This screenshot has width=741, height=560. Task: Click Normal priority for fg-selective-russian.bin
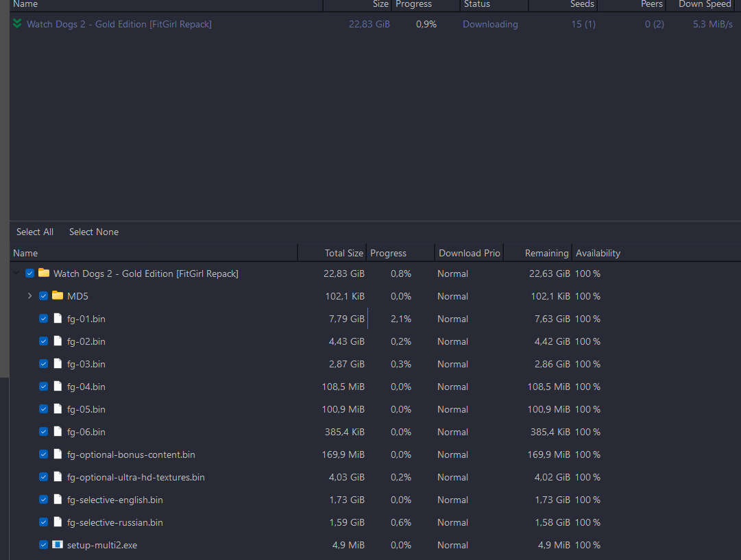click(x=452, y=523)
